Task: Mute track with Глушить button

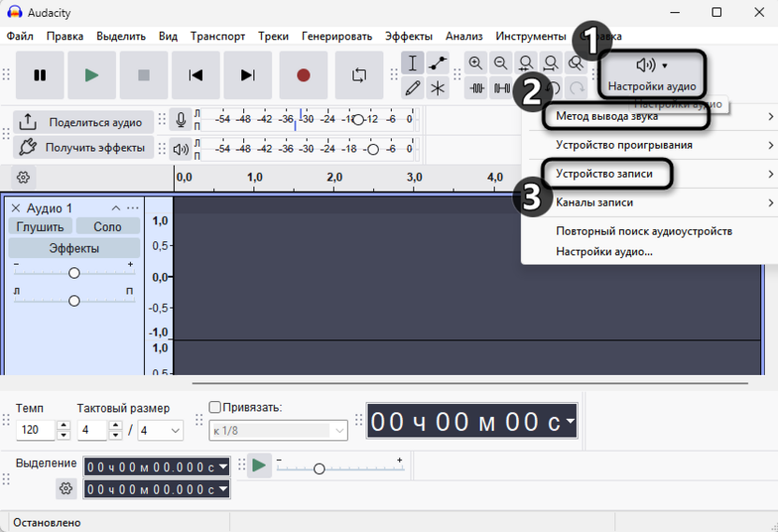Action: pos(40,226)
